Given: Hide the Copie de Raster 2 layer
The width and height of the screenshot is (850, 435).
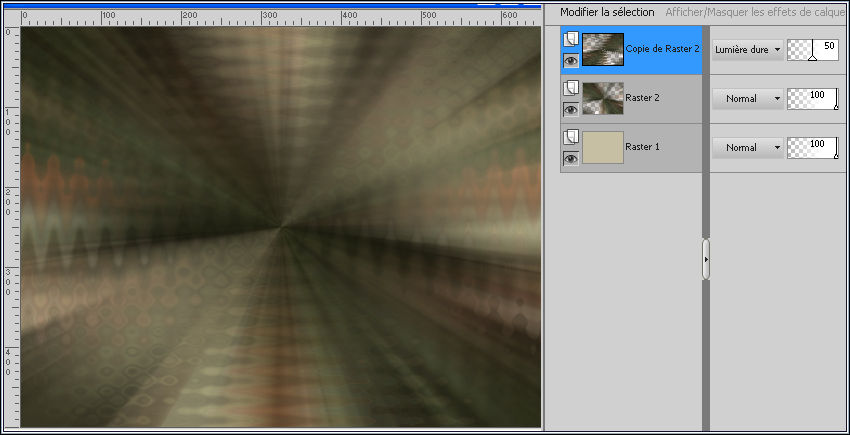Looking at the screenshot, I should [x=571, y=61].
